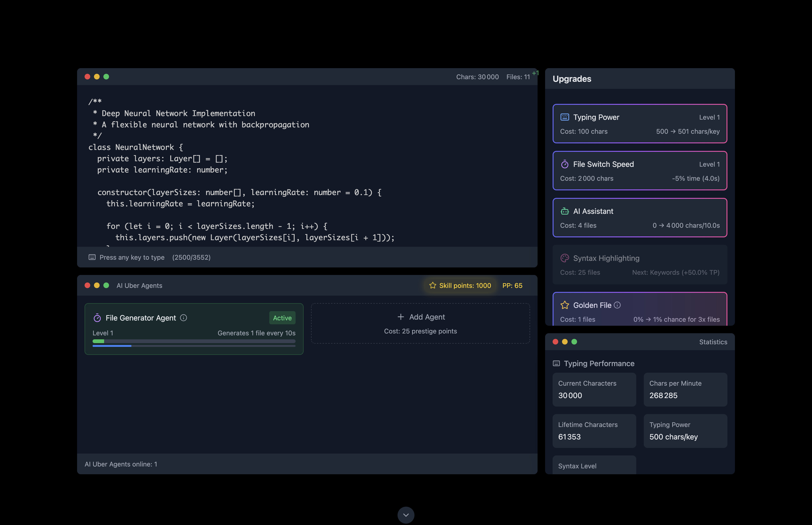
Task: Click the keyboard icon beside Typing Performance
Action: (556, 363)
